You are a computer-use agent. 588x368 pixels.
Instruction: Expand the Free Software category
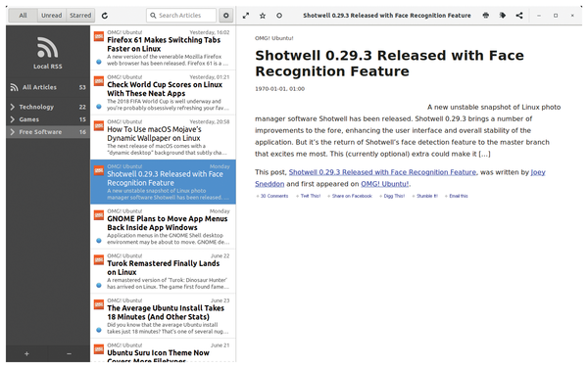pos(13,132)
